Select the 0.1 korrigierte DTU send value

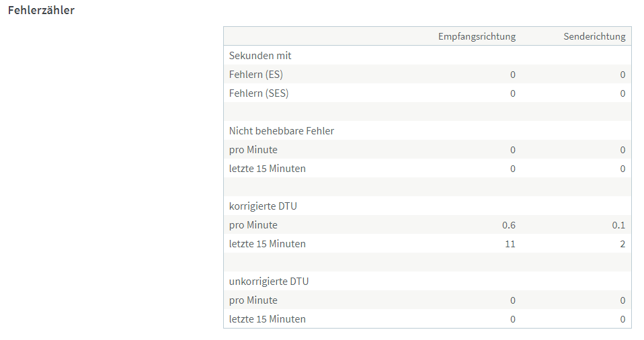(618, 225)
